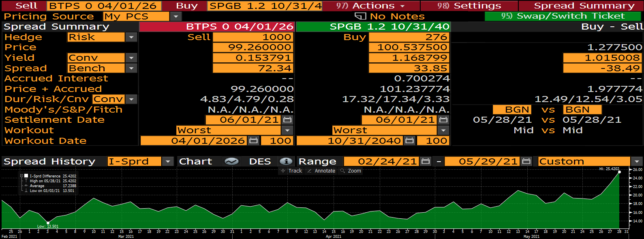The image size is (644, 239).
Task: Expand the Spread Bench dropdown
Action: click(131, 68)
